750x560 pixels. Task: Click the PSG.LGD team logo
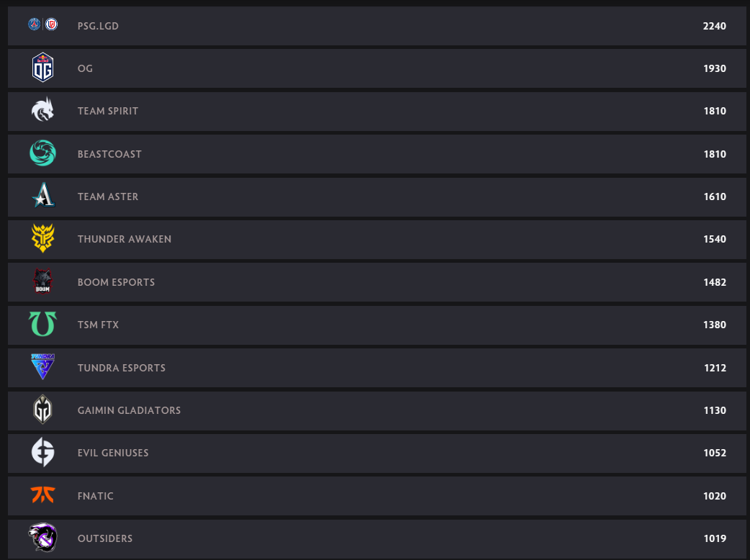click(43, 24)
